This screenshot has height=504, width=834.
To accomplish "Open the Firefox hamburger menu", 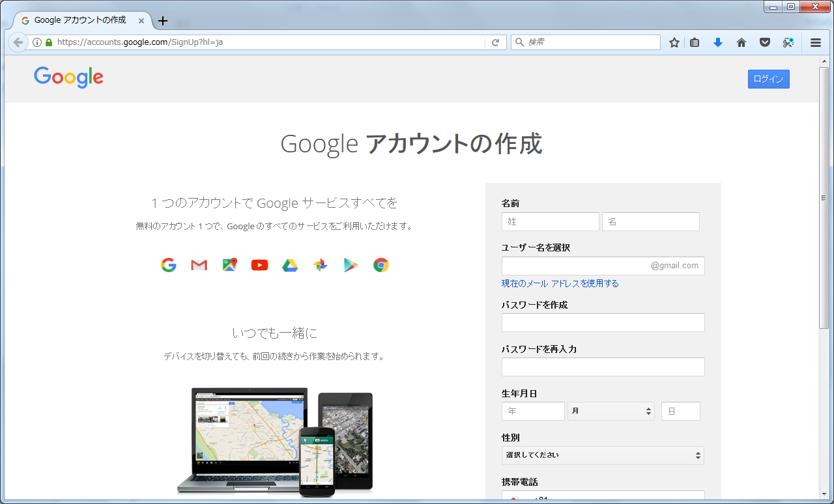I will (816, 42).
